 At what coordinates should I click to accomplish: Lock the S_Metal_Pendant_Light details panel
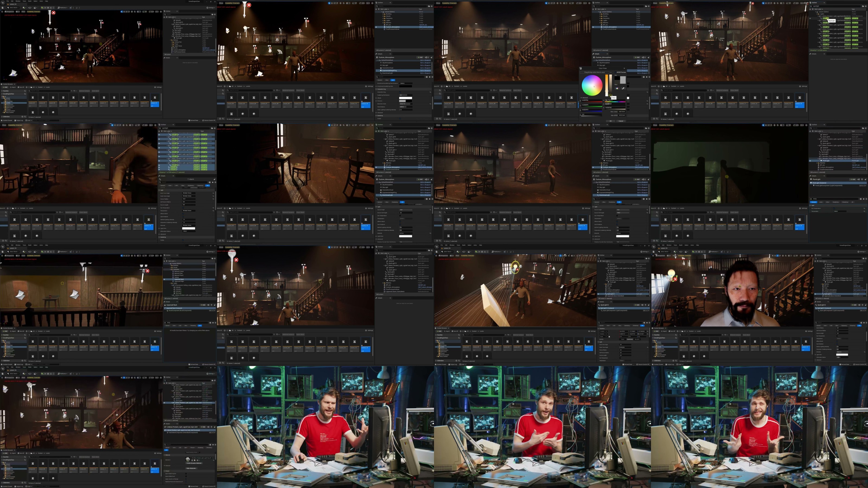[x=215, y=427]
